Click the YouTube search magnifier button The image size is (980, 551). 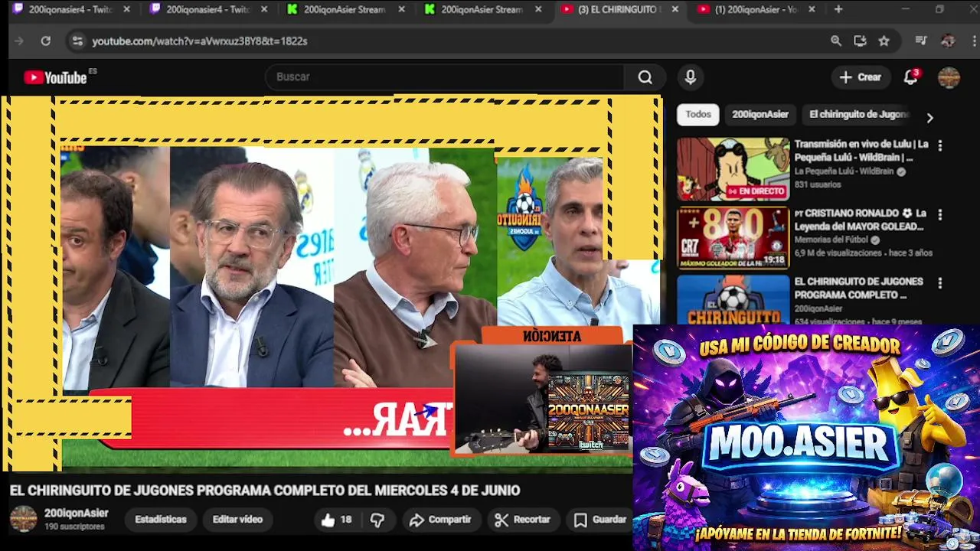pos(645,77)
